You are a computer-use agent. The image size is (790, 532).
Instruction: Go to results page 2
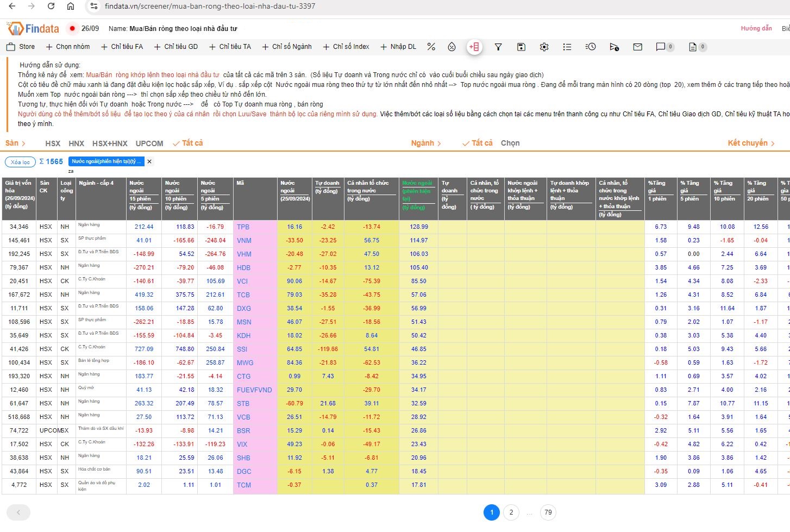(511, 512)
